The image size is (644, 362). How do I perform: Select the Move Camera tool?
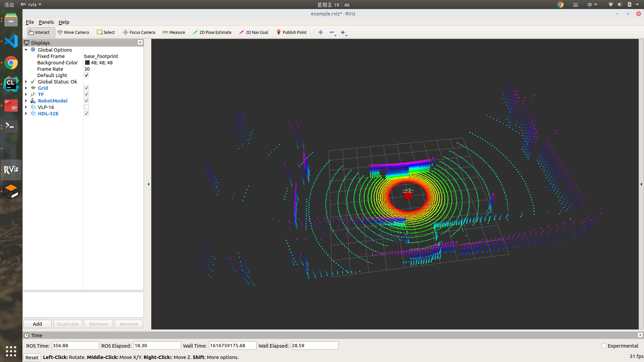73,32
